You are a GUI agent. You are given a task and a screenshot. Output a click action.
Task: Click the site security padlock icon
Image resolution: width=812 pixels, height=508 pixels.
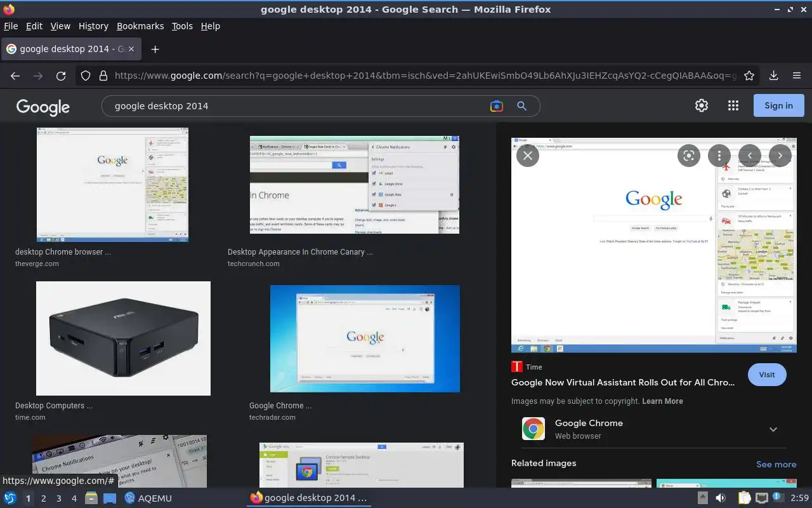(103, 76)
